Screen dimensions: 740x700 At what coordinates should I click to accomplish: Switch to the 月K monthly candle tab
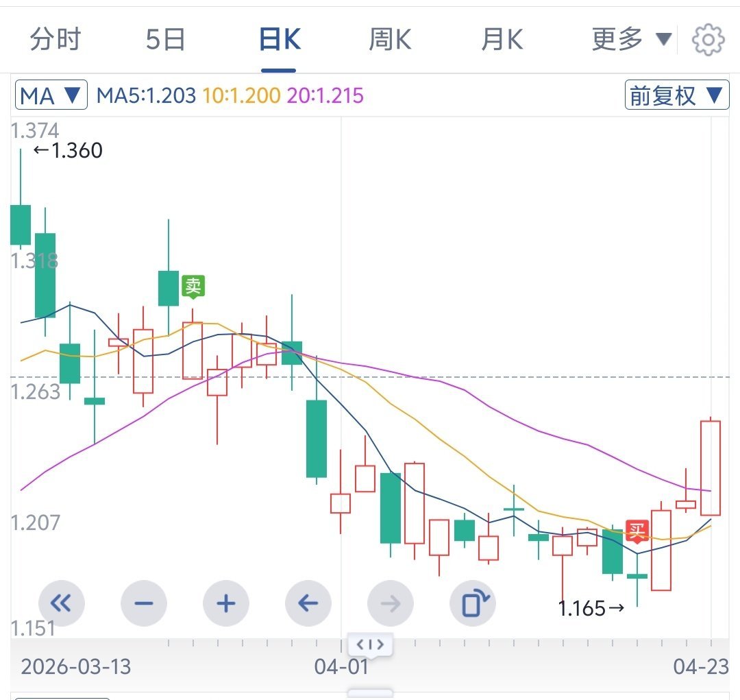[x=501, y=39]
